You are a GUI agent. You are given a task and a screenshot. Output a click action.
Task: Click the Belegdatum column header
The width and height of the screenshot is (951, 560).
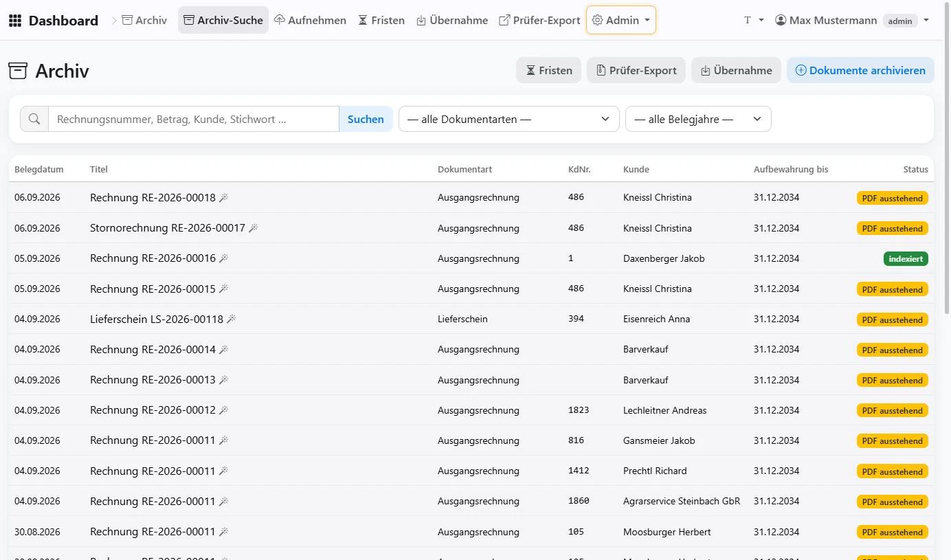coord(39,169)
